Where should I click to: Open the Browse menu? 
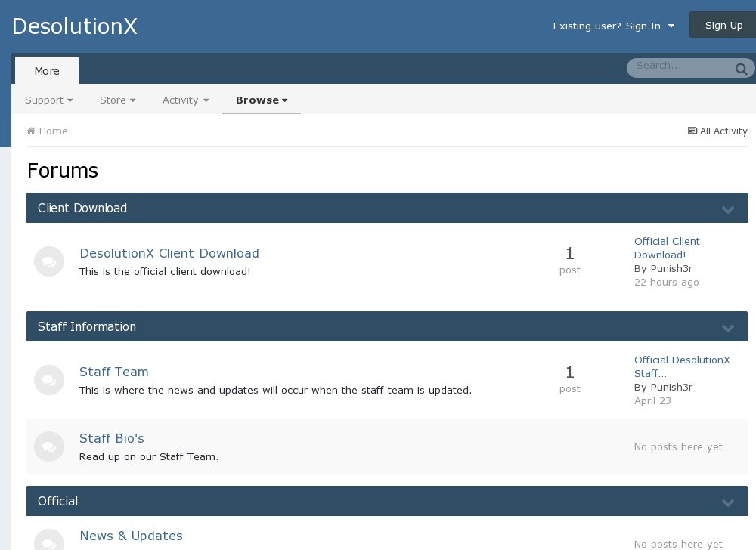click(262, 100)
